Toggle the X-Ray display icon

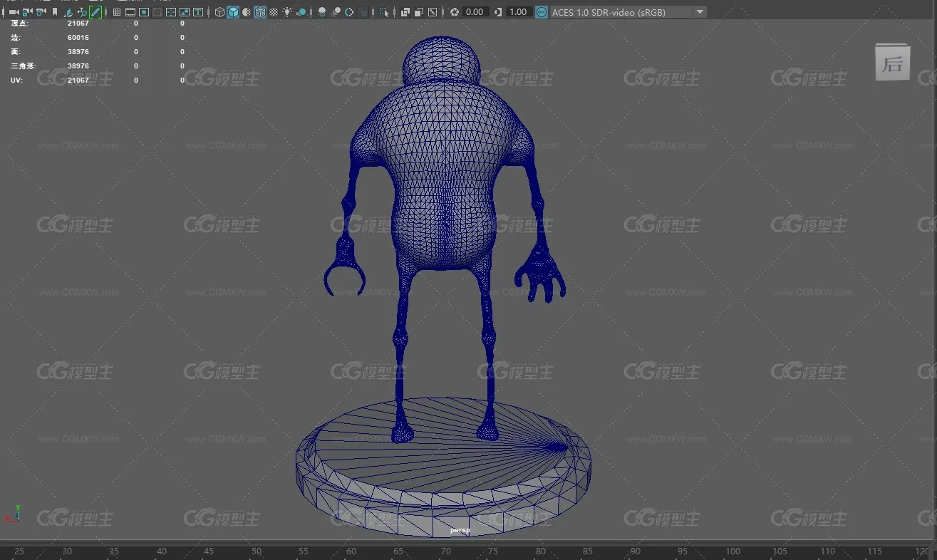[405, 12]
